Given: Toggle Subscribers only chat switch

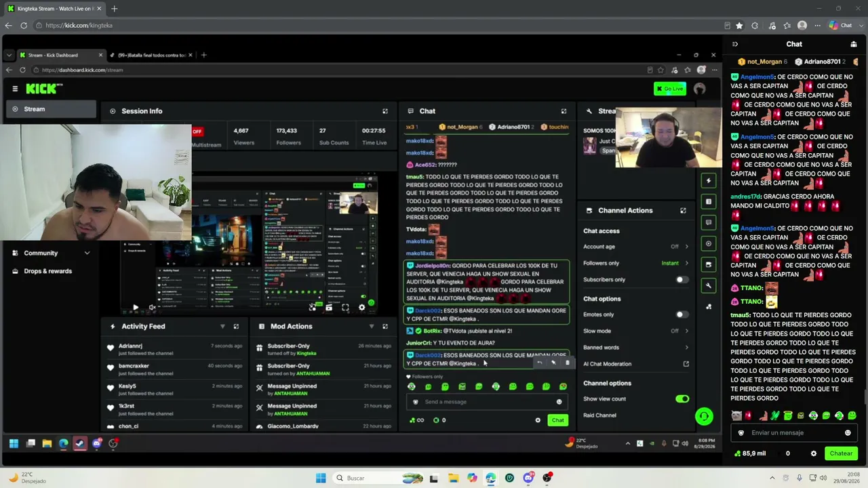Looking at the screenshot, I should pyautogui.click(x=682, y=280).
